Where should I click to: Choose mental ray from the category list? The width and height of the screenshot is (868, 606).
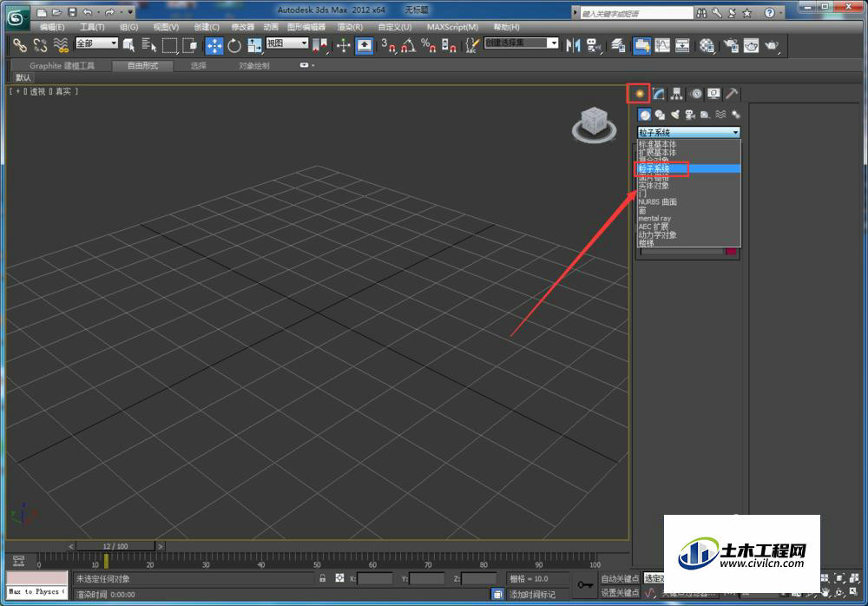coord(654,218)
